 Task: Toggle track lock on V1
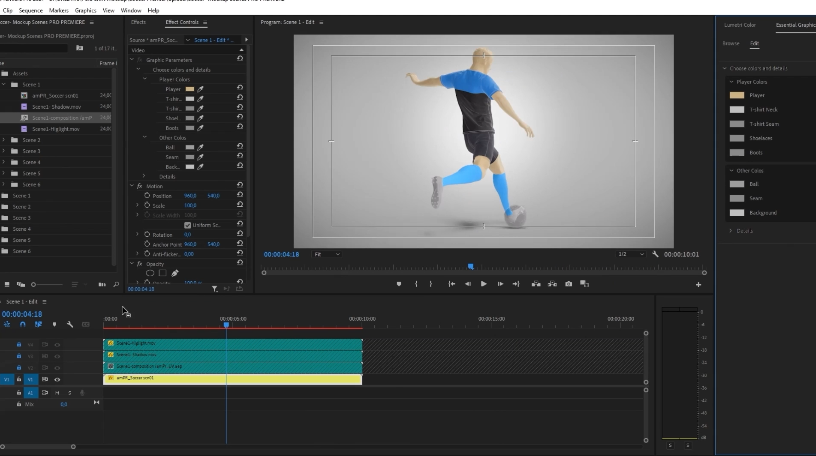pos(19,379)
